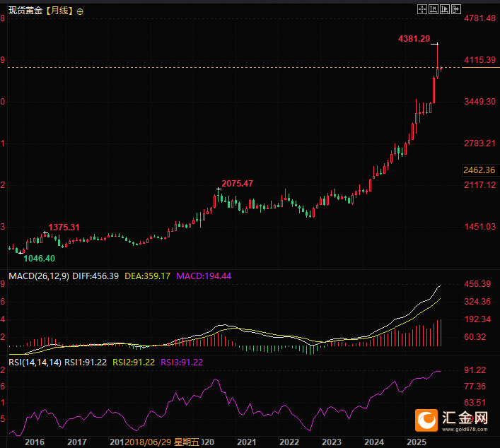The width and height of the screenshot is (500, 448).
Task: Click the axis icon with right-pointing play arrow
Action: click(445, 9)
